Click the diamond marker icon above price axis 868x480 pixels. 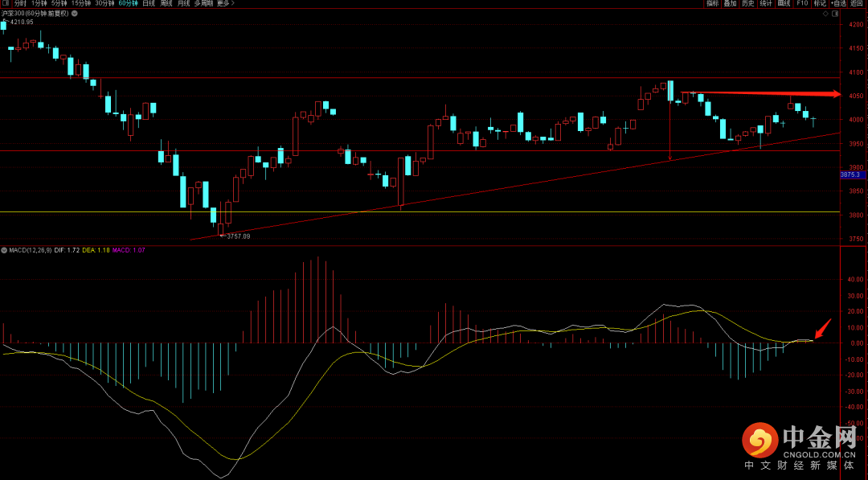point(825,14)
